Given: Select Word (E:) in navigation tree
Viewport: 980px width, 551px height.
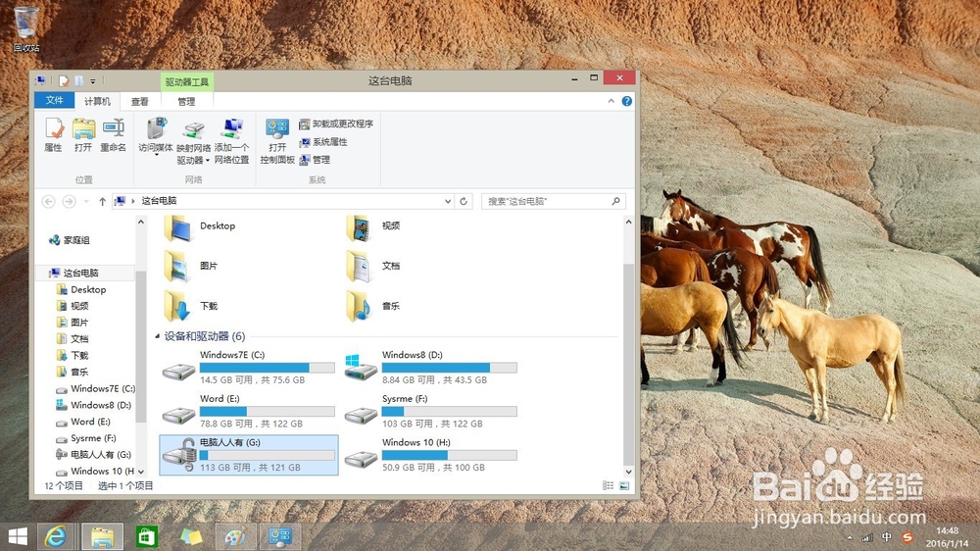Looking at the screenshot, I should (x=83, y=422).
